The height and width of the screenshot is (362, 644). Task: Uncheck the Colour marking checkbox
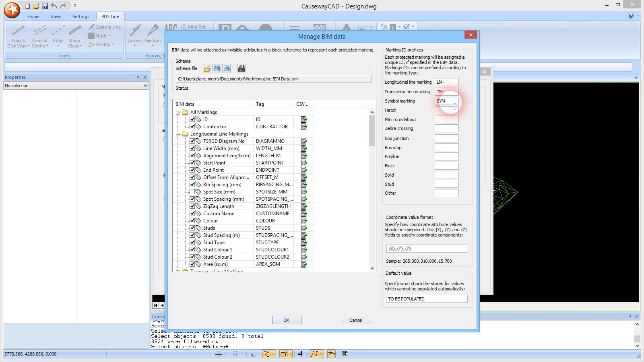click(192, 220)
